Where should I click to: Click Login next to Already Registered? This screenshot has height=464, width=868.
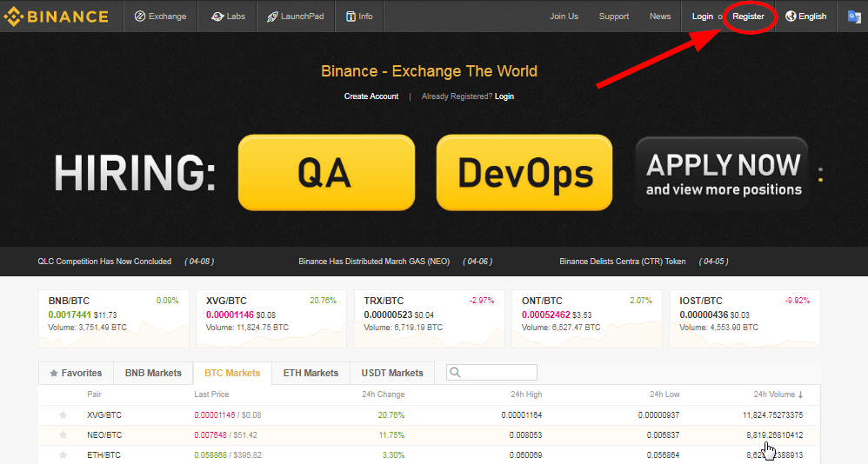click(504, 96)
